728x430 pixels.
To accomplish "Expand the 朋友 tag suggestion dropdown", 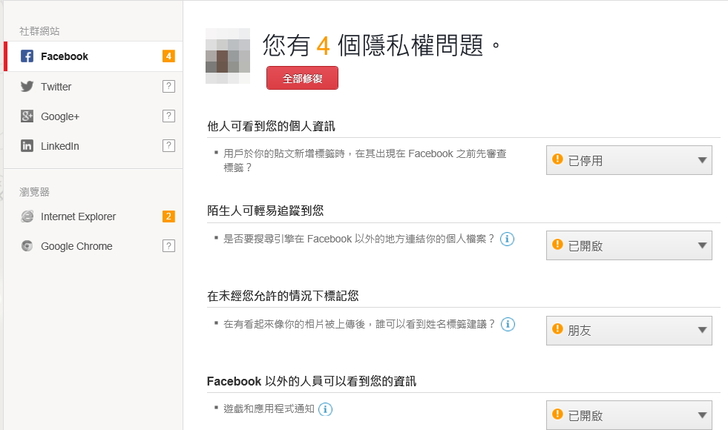I will click(x=630, y=329).
